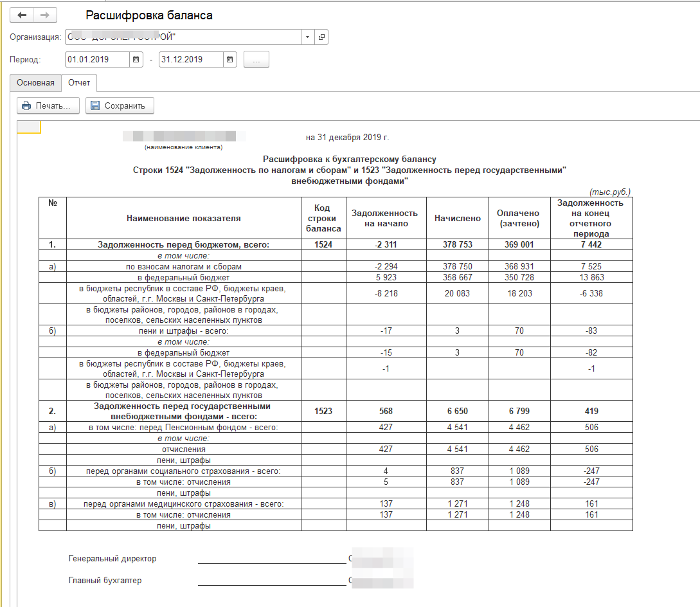Open the calendar for end date 31.12.2019
This screenshot has width=700, height=607.
pos(230,59)
